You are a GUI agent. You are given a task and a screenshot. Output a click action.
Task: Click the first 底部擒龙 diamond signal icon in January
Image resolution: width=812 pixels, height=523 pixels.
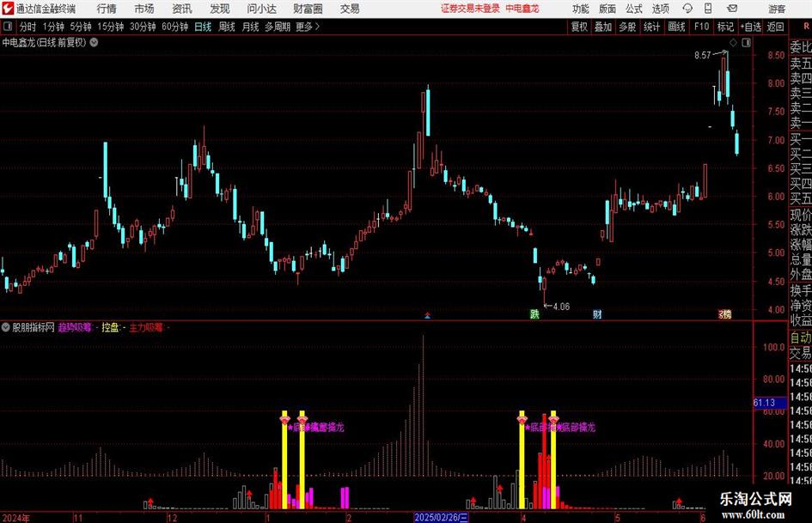click(x=284, y=418)
